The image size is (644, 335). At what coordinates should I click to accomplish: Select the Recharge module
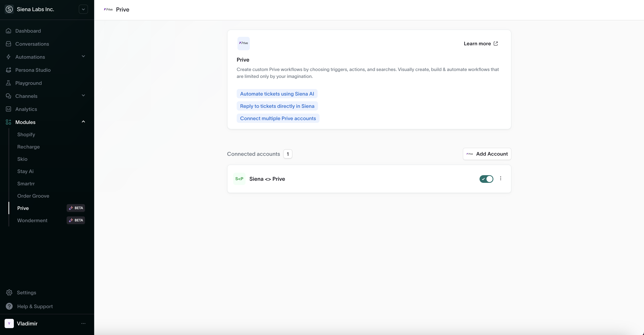[x=28, y=147]
